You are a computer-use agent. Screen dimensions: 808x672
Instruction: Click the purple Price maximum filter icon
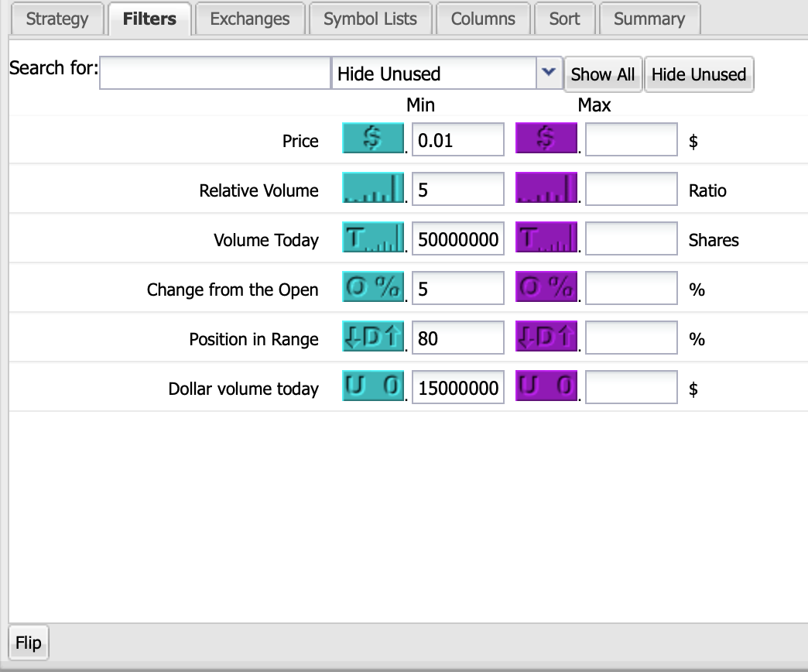click(x=546, y=139)
